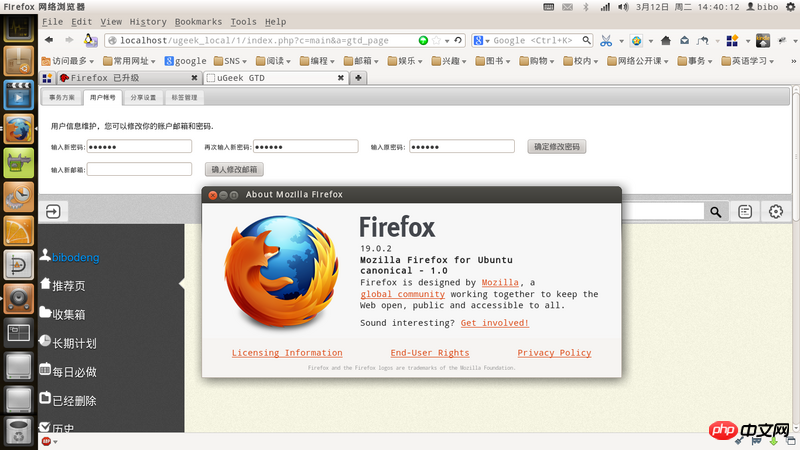Click the browser Forward arrow
Viewport: 800px width, 450px height.
[x=69, y=40]
